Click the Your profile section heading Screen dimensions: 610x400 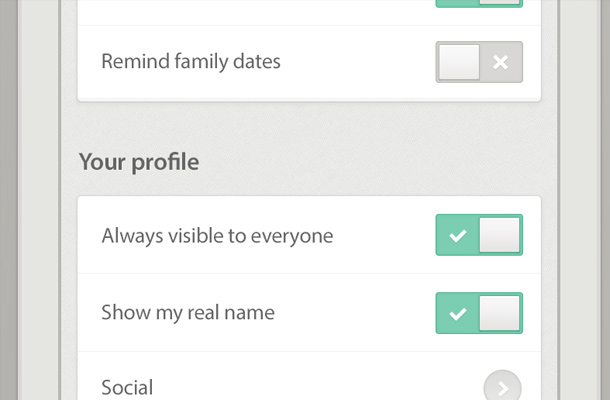click(138, 162)
